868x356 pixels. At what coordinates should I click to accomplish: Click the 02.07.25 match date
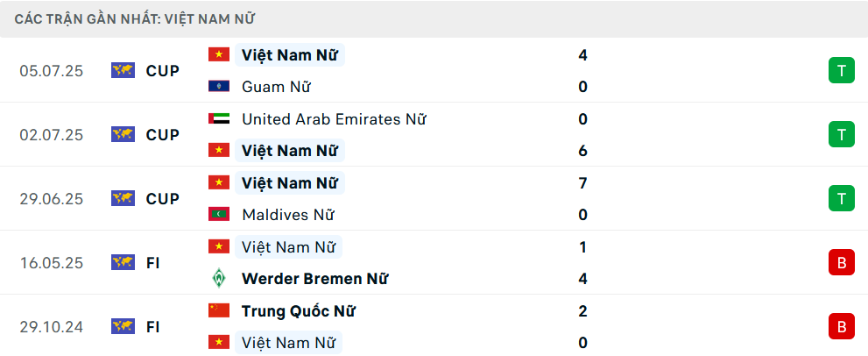pos(51,135)
